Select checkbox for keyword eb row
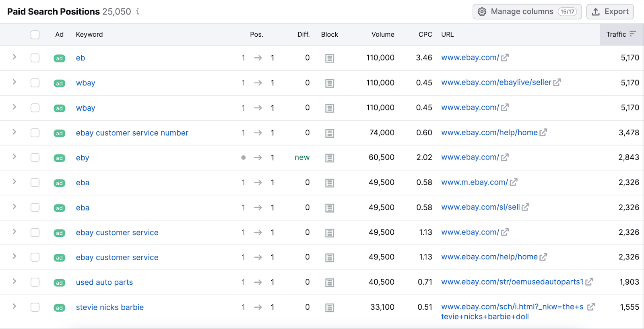This screenshot has width=644, height=329. pos(35,58)
